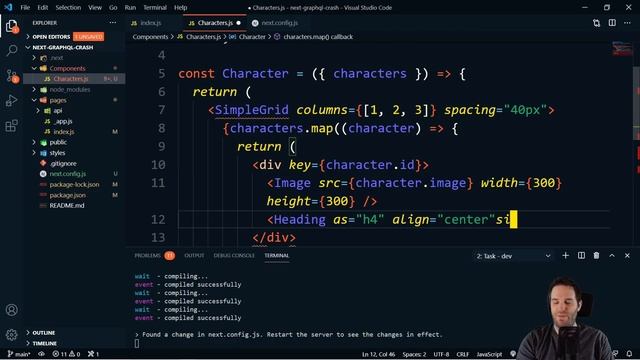Open package-lock.json in the file tree
640x360 pixels.
[74, 184]
